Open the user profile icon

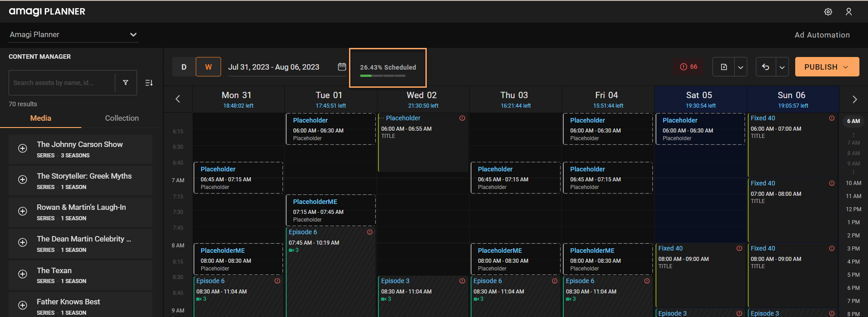[849, 12]
